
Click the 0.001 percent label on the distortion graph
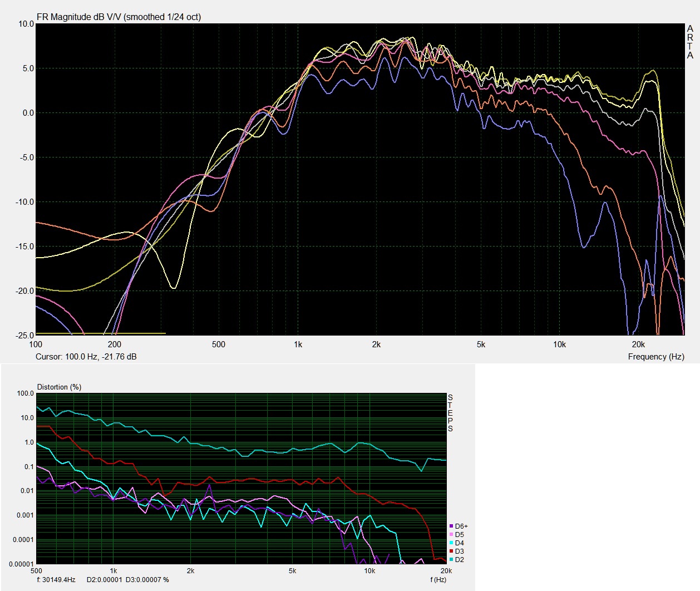26,515
